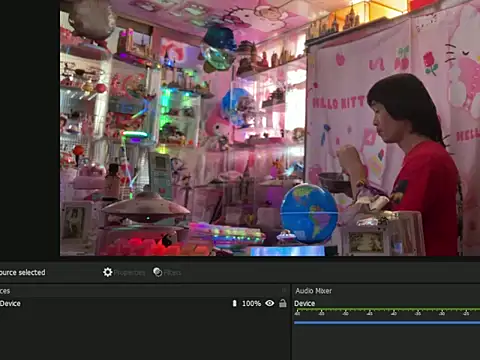The image size is (480, 360).
Task: Click the dock options icon of sources panel
Action: pyautogui.click(x=284, y=291)
